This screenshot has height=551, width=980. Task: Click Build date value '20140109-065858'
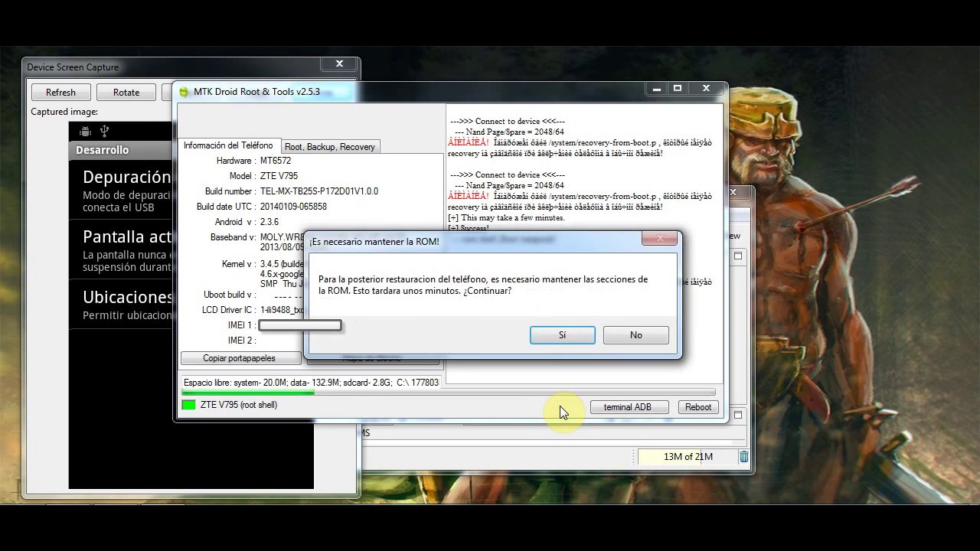(293, 207)
